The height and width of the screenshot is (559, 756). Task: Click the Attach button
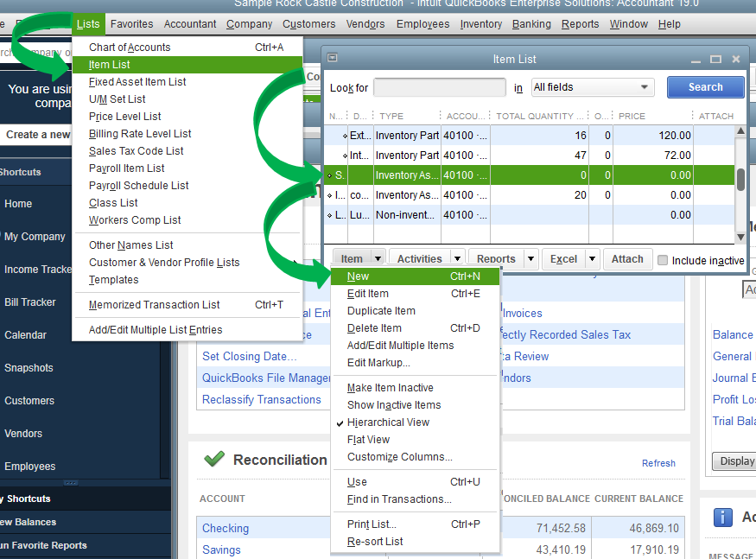coord(627,259)
